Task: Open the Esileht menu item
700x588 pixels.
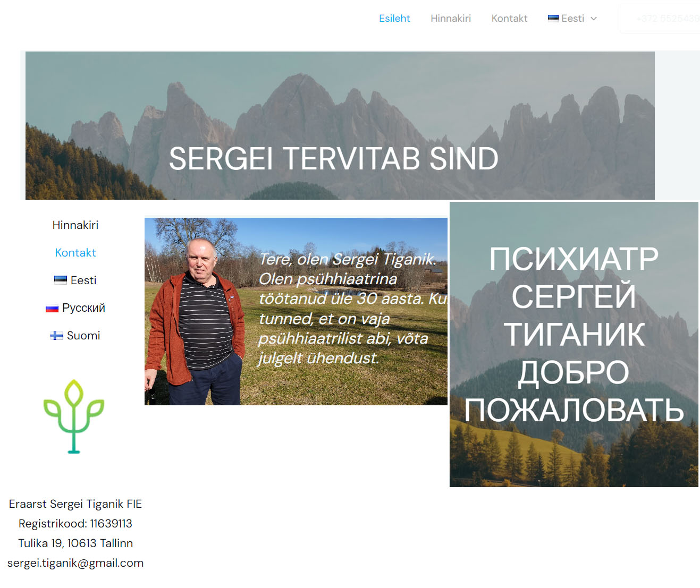Action: pyautogui.click(x=394, y=18)
